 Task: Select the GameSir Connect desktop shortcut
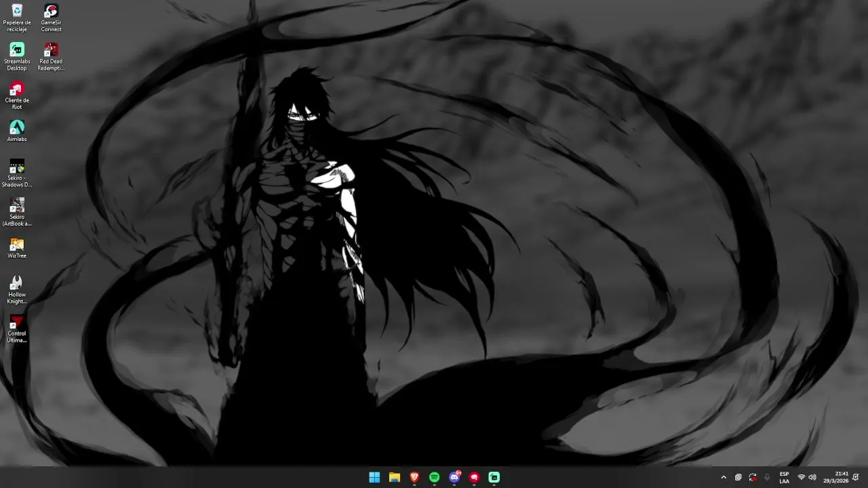(51, 18)
